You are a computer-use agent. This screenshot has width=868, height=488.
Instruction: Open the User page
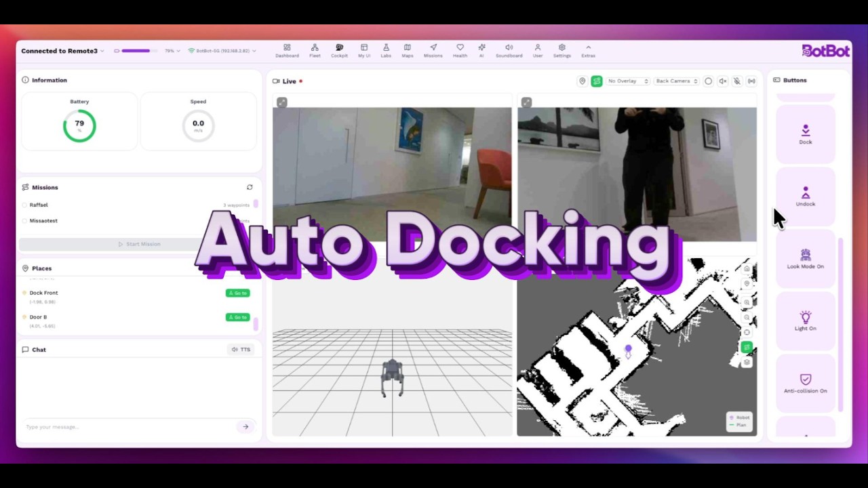[538, 51]
